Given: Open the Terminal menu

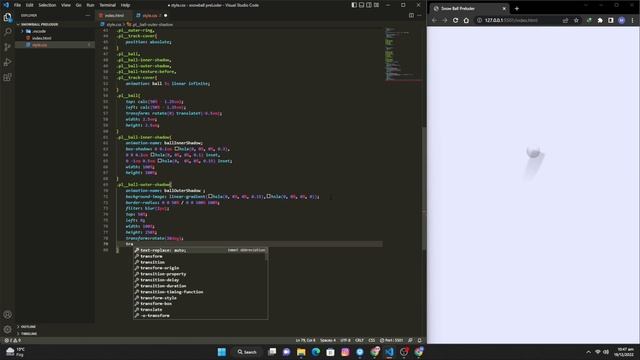Looking at the screenshot, I should [x=108, y=5].
